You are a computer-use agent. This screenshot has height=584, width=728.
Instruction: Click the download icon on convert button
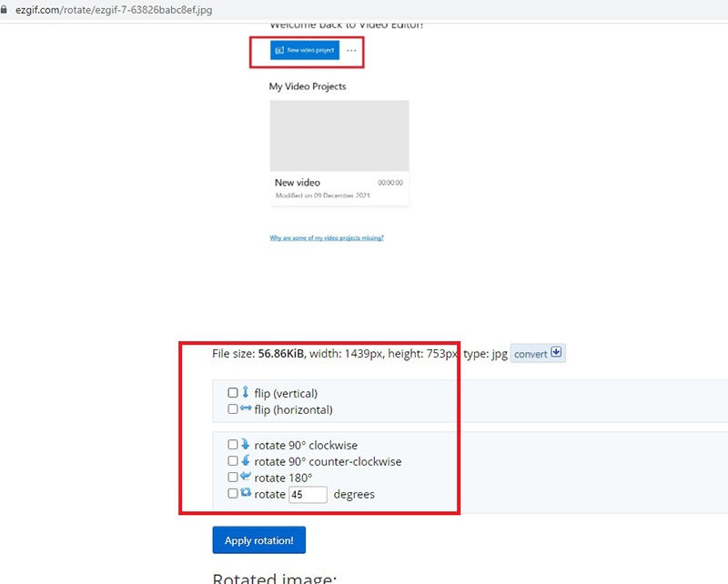tap(556, 352)
